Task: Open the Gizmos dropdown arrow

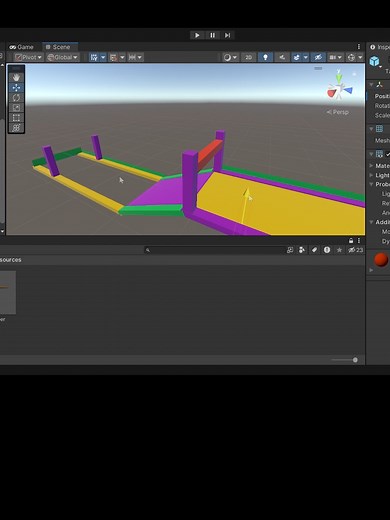Action: (x=360, y=57)
